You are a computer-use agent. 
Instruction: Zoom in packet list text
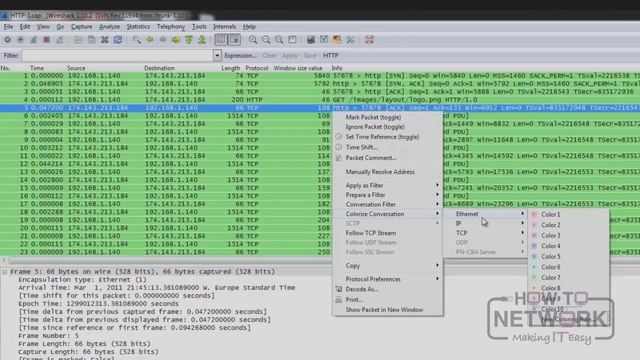pos(253,40)
